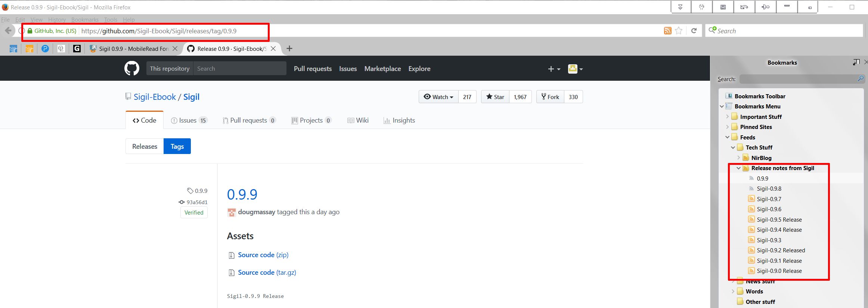Open the orange pinned tab
Image resolution: width=868 pixels, height=308 pixels.
coord(30,49)
